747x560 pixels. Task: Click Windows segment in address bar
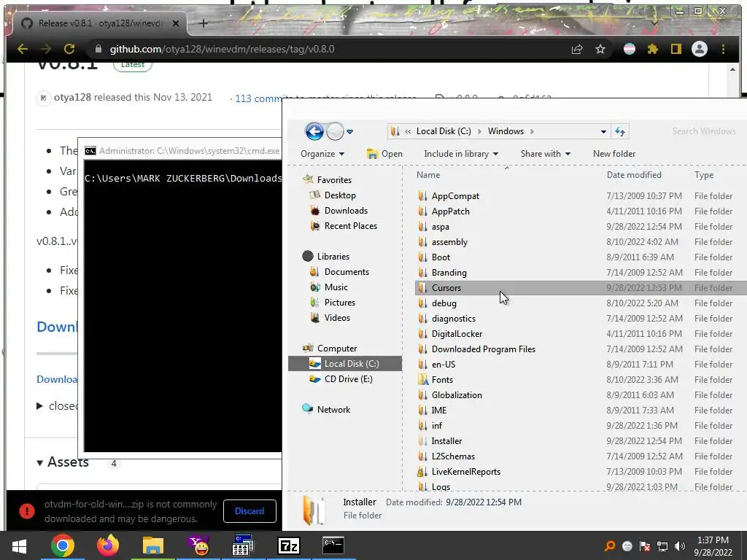click(x=506, y=131)
